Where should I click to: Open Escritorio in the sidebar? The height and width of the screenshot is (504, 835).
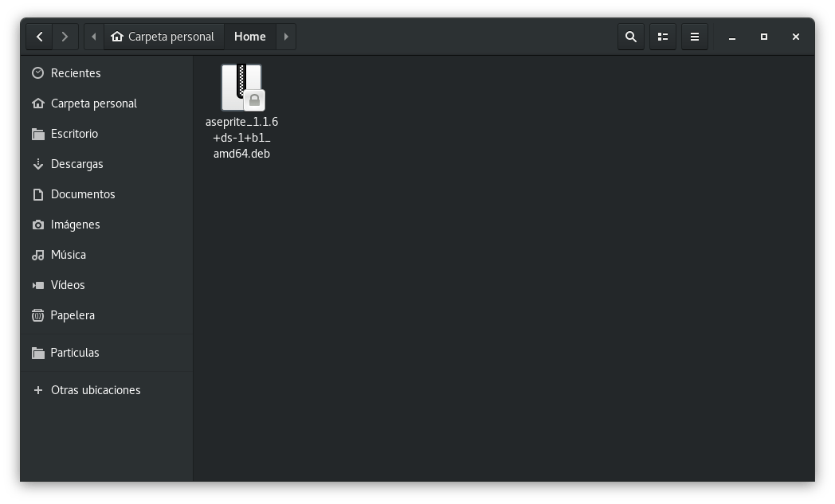click(x=107, y=134)
